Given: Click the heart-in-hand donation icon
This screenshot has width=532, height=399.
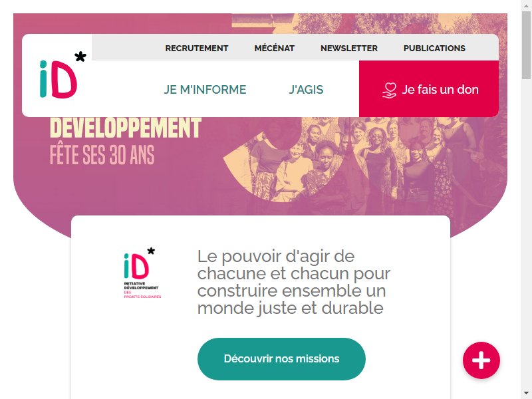Looking at the screenshot, I should coord(389,90).
